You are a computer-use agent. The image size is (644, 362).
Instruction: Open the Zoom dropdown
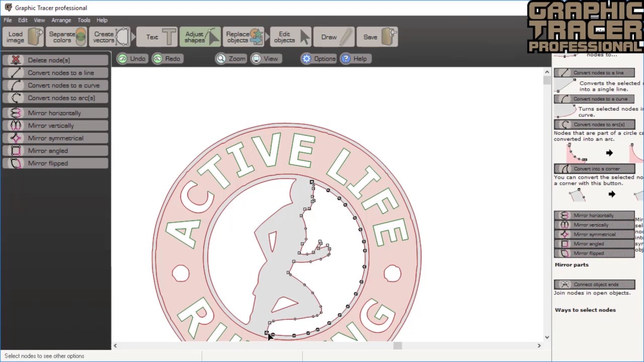point(231,58)
